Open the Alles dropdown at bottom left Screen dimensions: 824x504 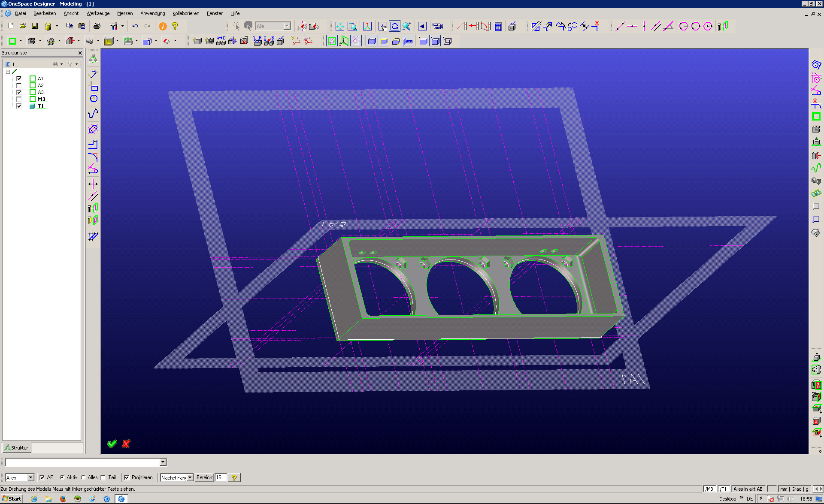tap(30, 477)
